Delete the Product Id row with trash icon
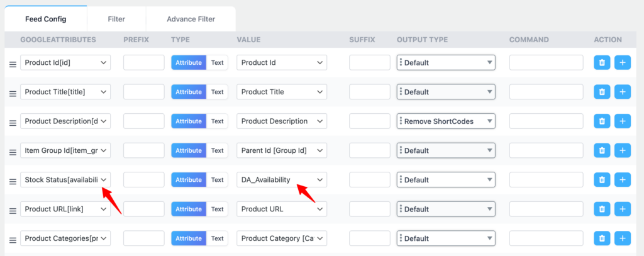This screenshot has height=256, width=644. (x=602, y=63)
